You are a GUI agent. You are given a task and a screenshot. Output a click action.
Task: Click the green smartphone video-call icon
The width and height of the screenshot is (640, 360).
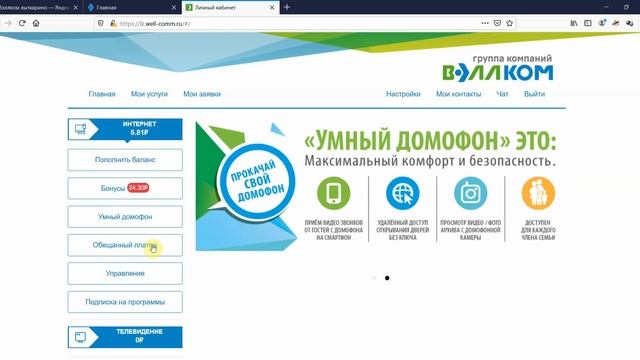(x=333, y=193)
